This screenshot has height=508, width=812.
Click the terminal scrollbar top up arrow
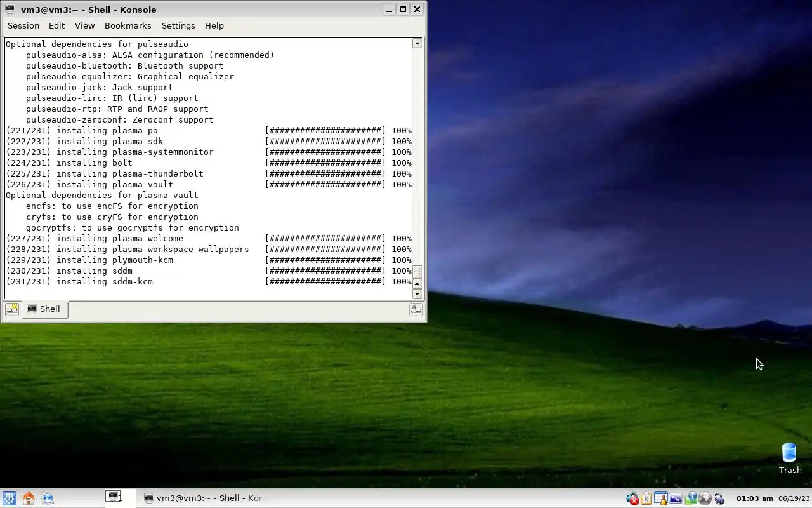(417, 43)
